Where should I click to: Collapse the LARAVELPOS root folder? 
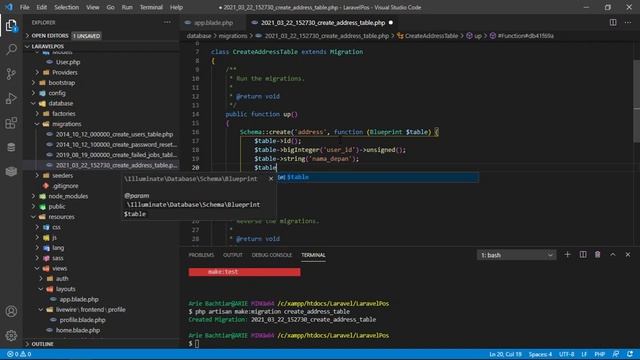pos(101,47)
